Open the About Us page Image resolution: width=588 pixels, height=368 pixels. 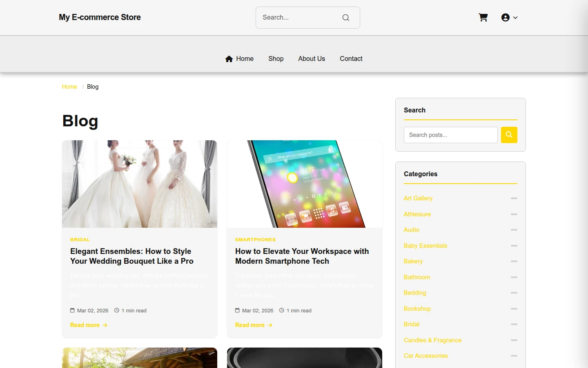click(x=312, y=59)
